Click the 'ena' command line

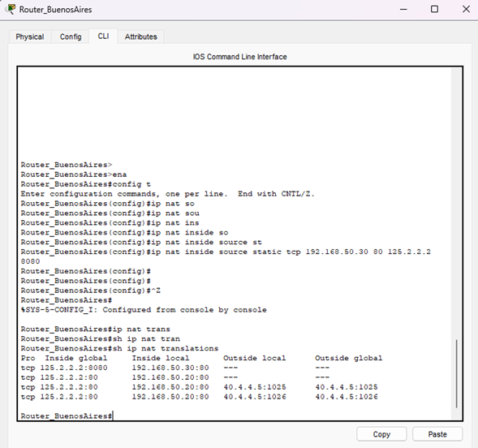click(x=74, y=174)
